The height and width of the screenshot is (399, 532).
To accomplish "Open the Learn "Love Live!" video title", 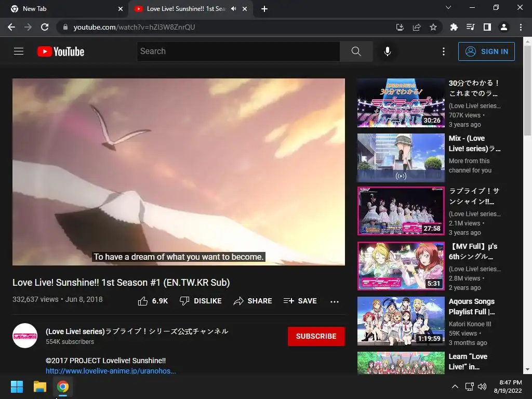I will (x=468, y=362).
